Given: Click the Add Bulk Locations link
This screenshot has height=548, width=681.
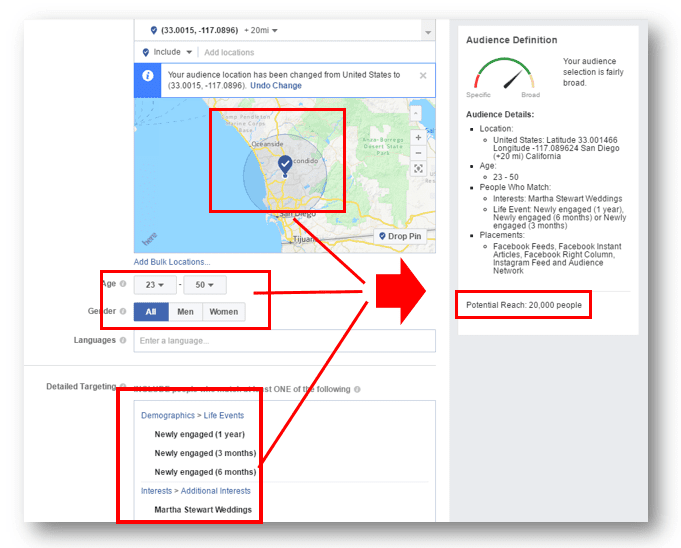Looking at the screenshot, I should tap(172, 262).
